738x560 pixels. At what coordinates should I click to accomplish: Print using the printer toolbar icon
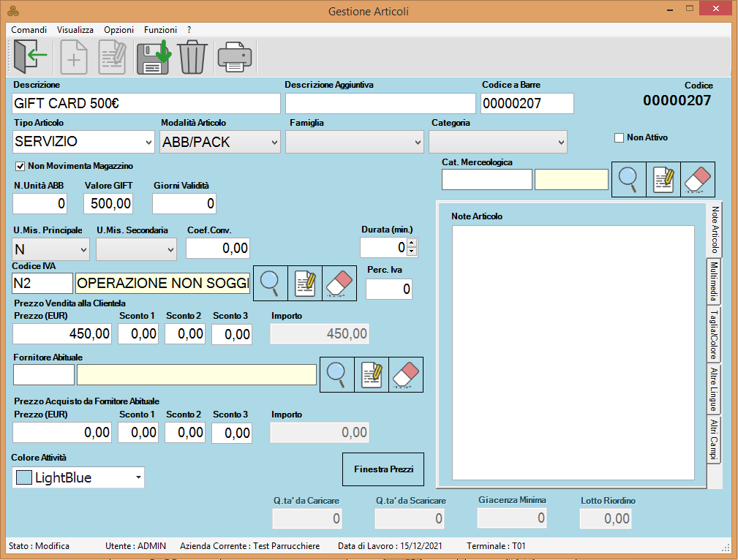[x=234, y=58]
